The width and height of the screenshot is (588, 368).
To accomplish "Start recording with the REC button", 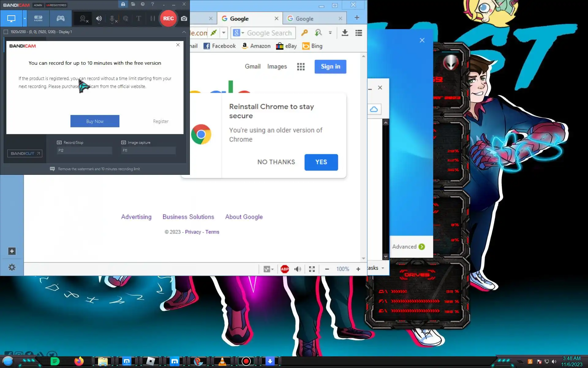I will point(168,18).
